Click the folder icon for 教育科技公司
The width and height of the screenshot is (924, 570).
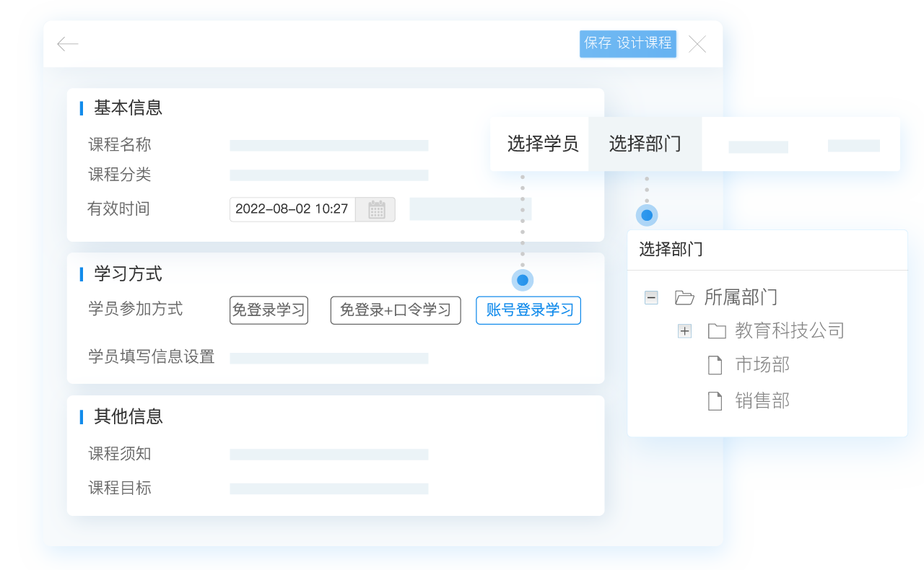click(717, 331)
